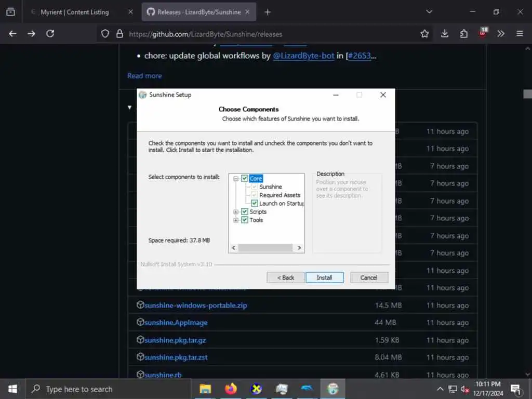The width and height of the screenshot is (532, 399).
Task: Go back with the < Back button
Action: 285,277
